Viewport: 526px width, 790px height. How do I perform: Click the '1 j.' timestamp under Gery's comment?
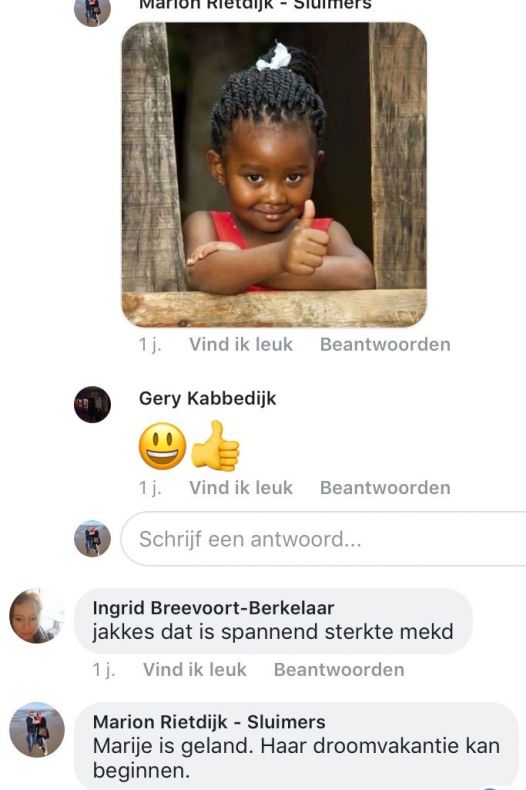pos(150,488)
